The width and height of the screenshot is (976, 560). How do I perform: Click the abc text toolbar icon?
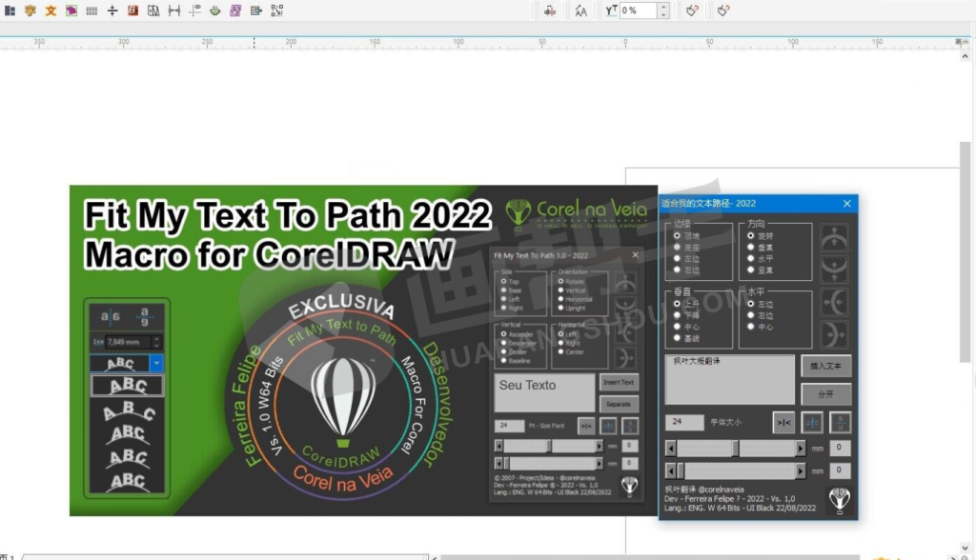(x=550, y=10)
